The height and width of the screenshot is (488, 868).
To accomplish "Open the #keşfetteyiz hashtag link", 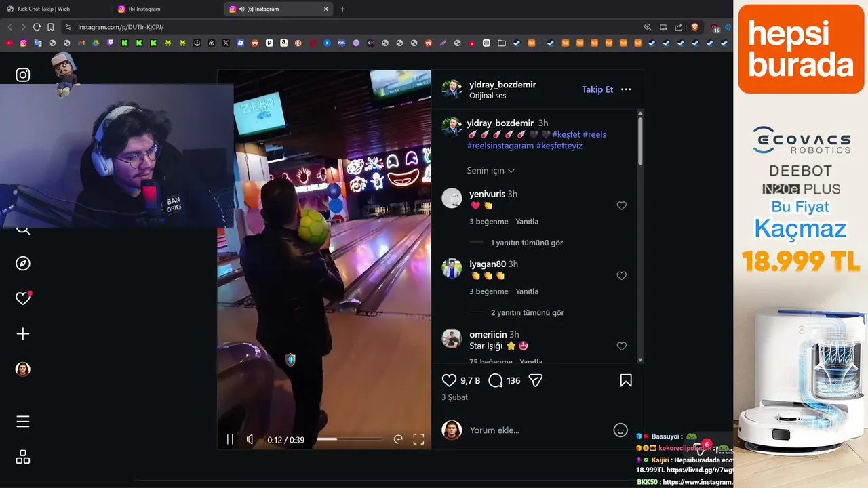I will click(x=559, y=146).
